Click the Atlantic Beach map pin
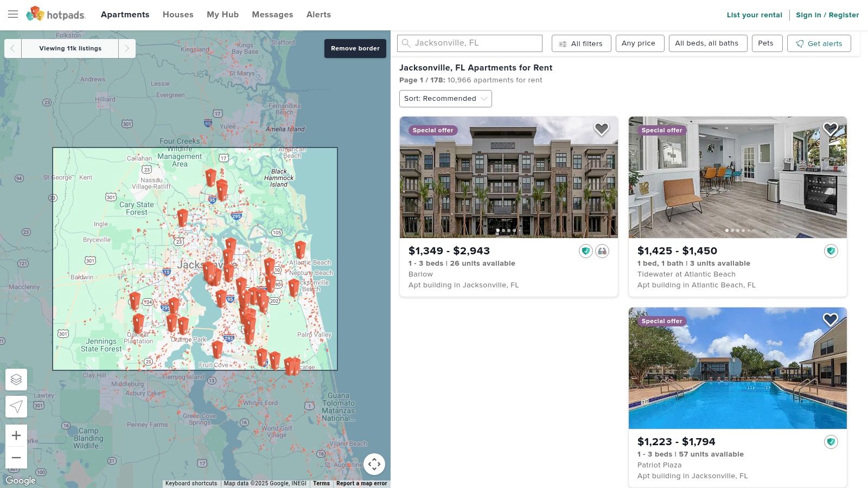The width and height of the screenshot is (868, 488). (x=300, y=249)
